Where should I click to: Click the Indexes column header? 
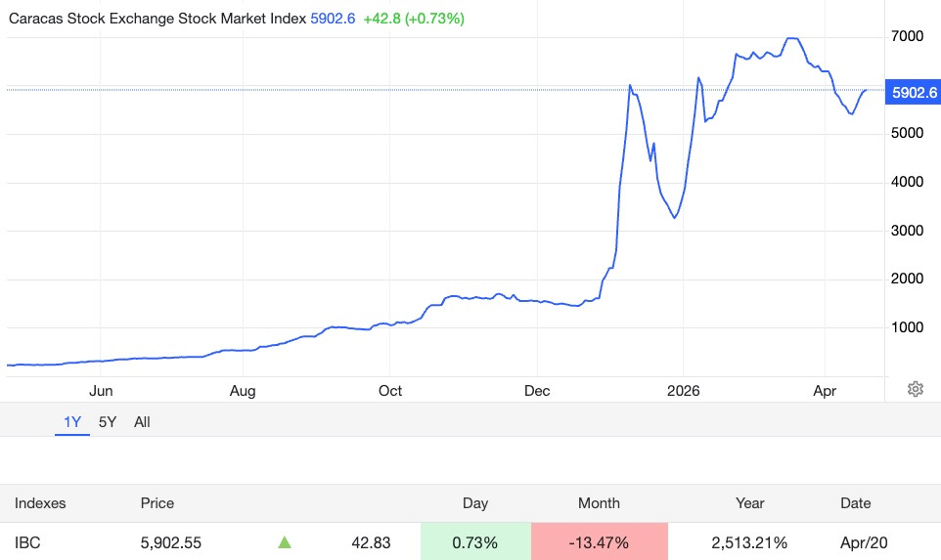point(40,503)
